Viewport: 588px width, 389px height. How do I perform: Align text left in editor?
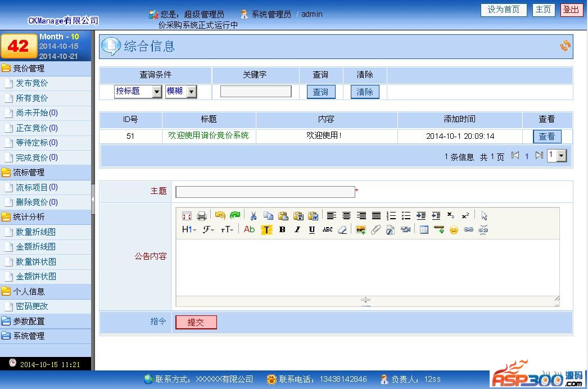[332, 216]
